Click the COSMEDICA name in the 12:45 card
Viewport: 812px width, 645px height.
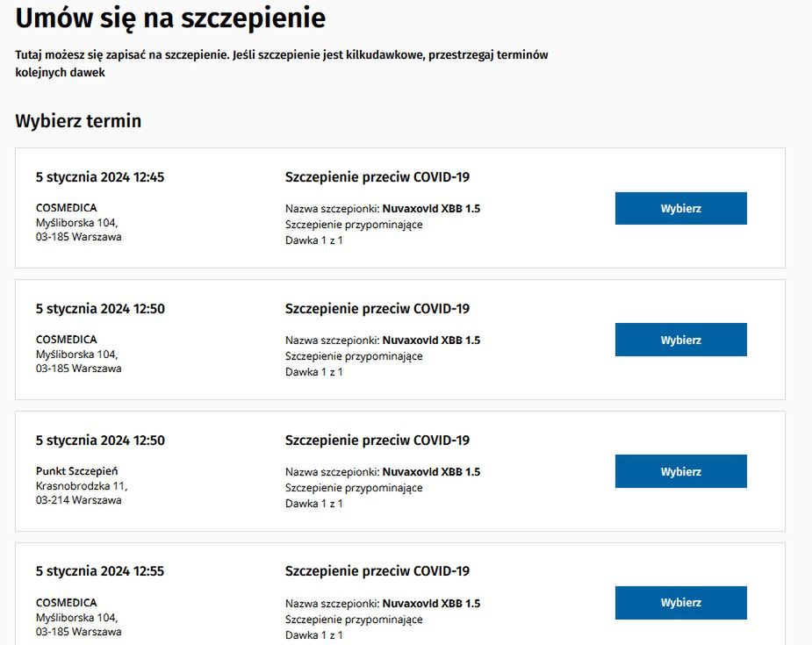(67, 208)
